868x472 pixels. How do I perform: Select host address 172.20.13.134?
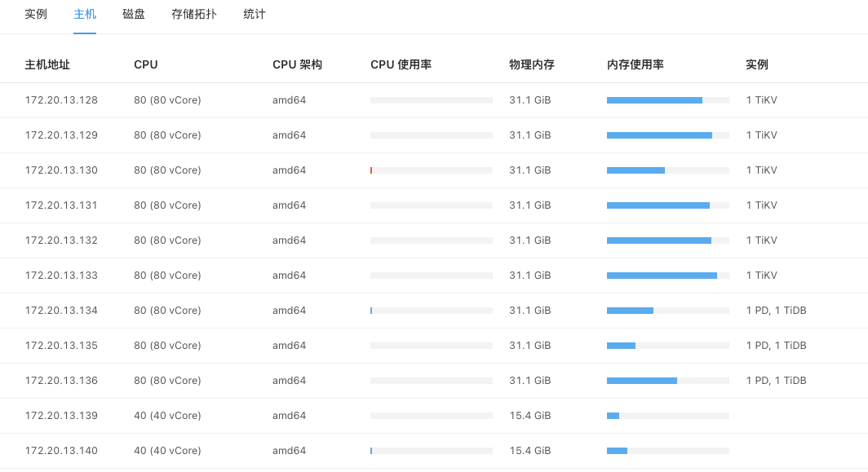(x=61, y=311)
